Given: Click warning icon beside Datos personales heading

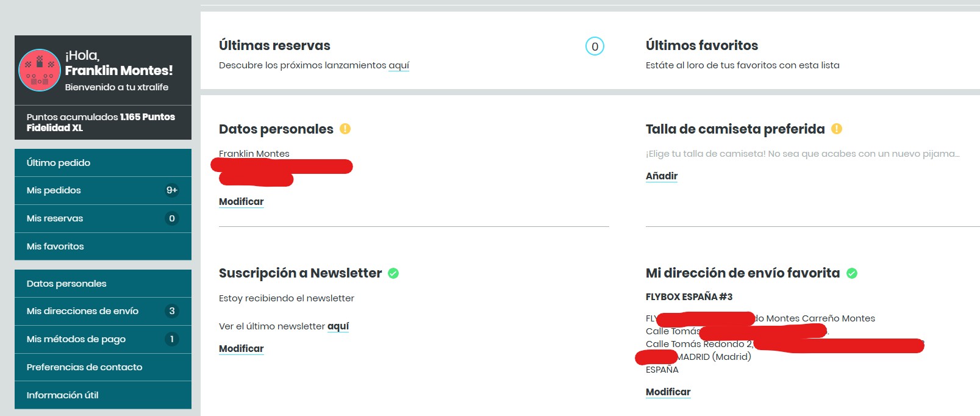Looking at the screenshot, I should 345,129.
